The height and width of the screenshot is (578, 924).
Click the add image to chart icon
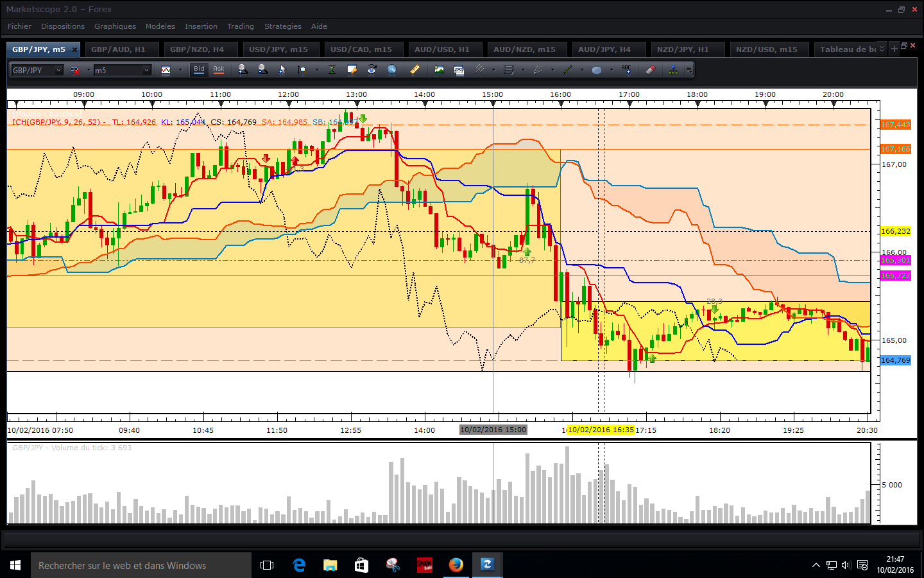(x=439, y=69)
